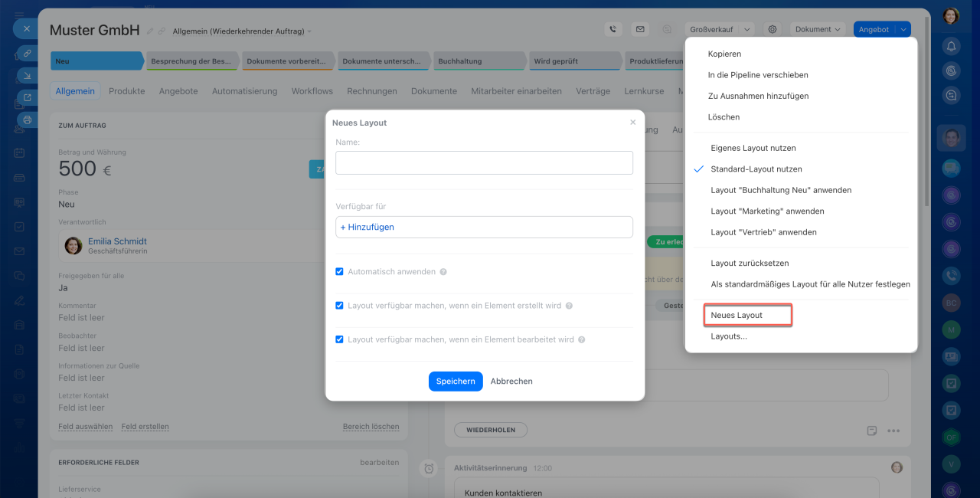
Task: Click Feld auswählen link
Action: [x=86, y=427]
